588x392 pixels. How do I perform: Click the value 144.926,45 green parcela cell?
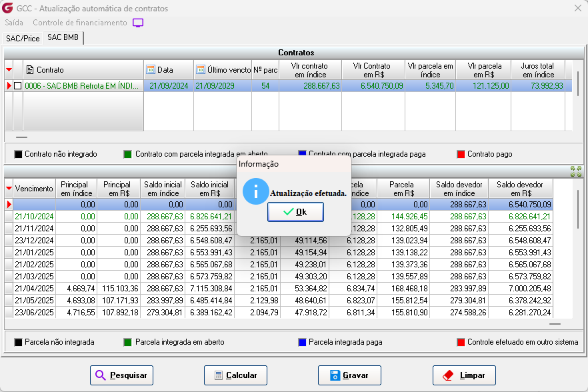403,217
